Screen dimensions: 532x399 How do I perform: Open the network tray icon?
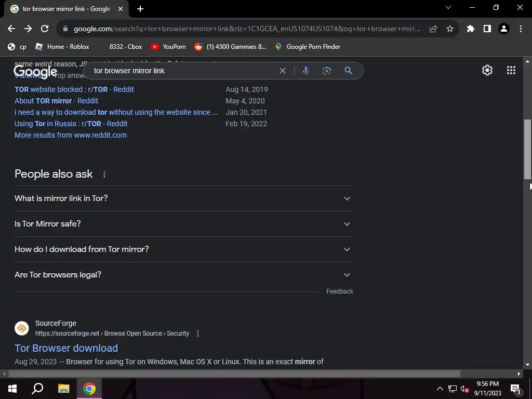tap(453, 389)
